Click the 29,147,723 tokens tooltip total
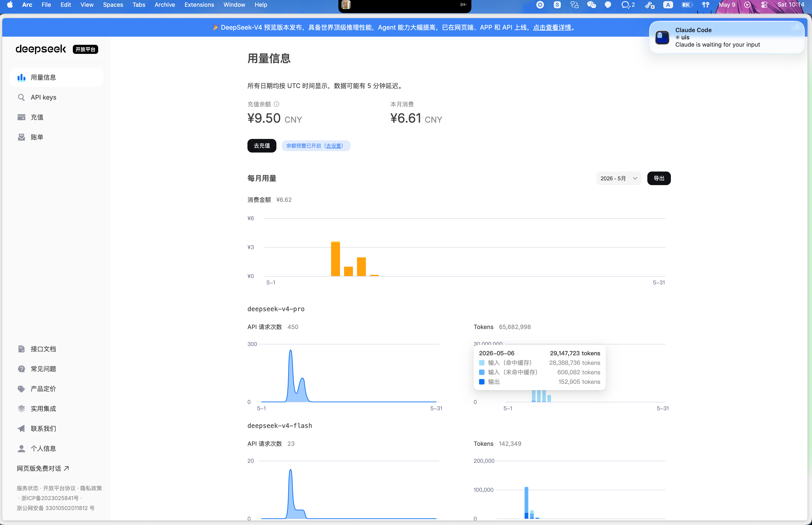The width and height of the screenshot is (812, 525). [575, 353]
